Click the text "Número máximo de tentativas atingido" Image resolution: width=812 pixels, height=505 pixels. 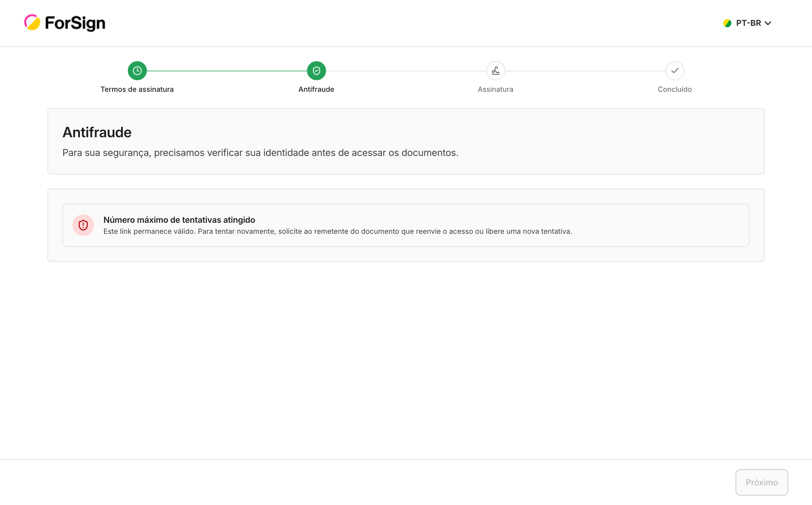(x=179, y=220)
